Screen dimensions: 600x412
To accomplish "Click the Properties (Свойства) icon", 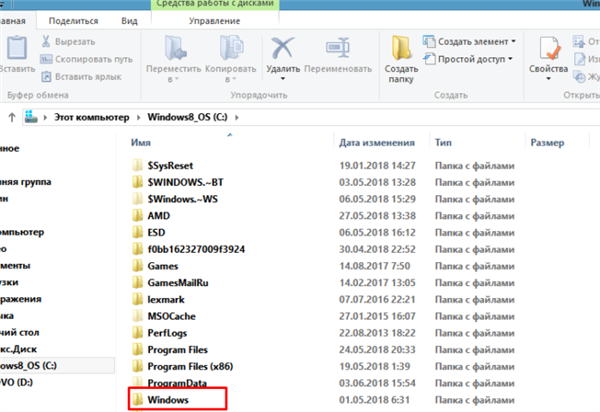I will pyautogui.click(x=549, y=48).
